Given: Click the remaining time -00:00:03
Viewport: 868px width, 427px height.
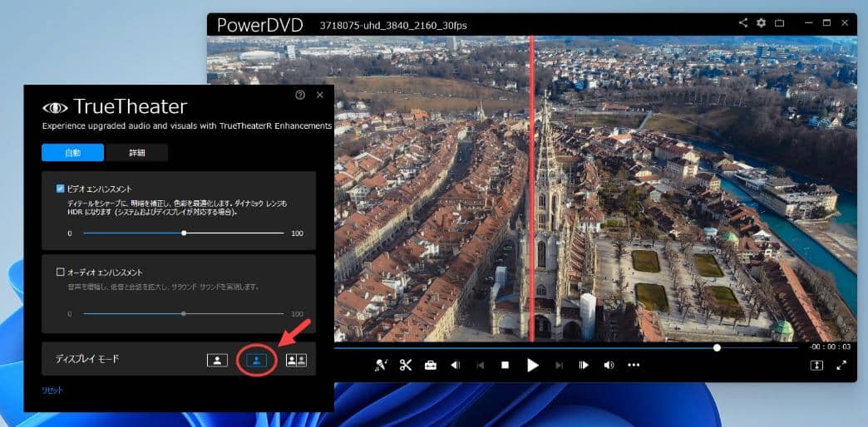Looking at the screenshot, I should click(829, 347).
